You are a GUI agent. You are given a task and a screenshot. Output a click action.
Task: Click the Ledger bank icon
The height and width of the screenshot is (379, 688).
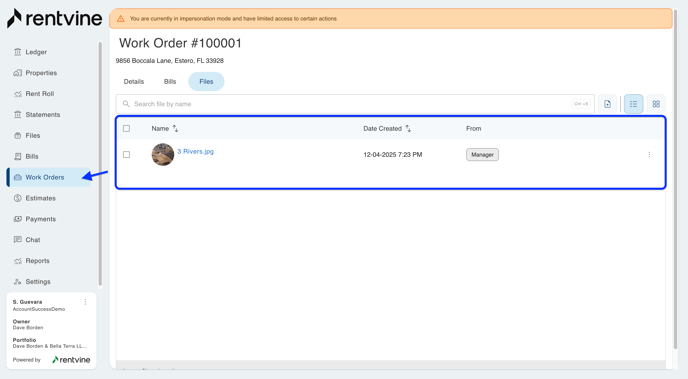coord(18,52)
